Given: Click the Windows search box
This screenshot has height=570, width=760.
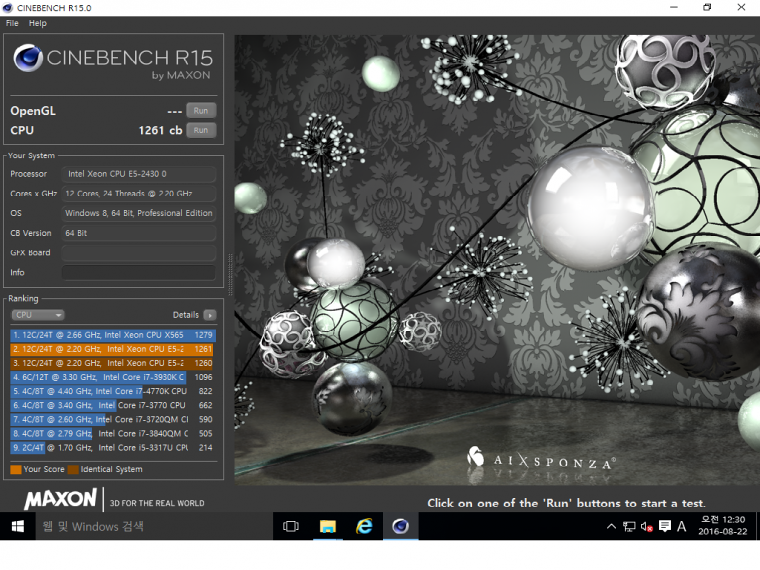Looking at the screenshot, I should 154,526.
